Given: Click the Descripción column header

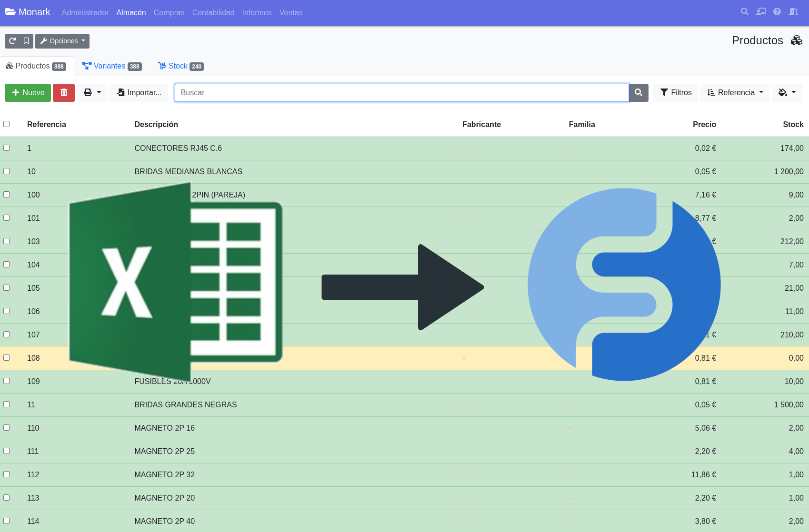Looking at the screenshot, I should (x=156, y=124).
